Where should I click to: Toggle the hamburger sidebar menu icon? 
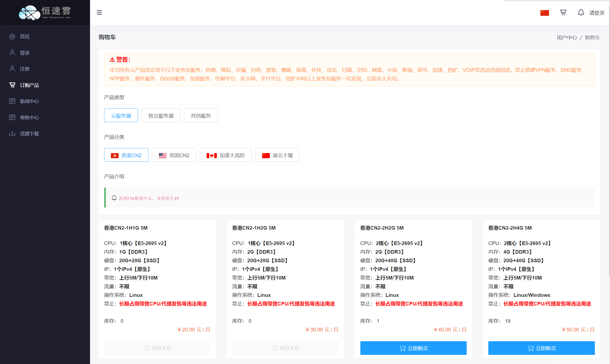click(99, 12)
